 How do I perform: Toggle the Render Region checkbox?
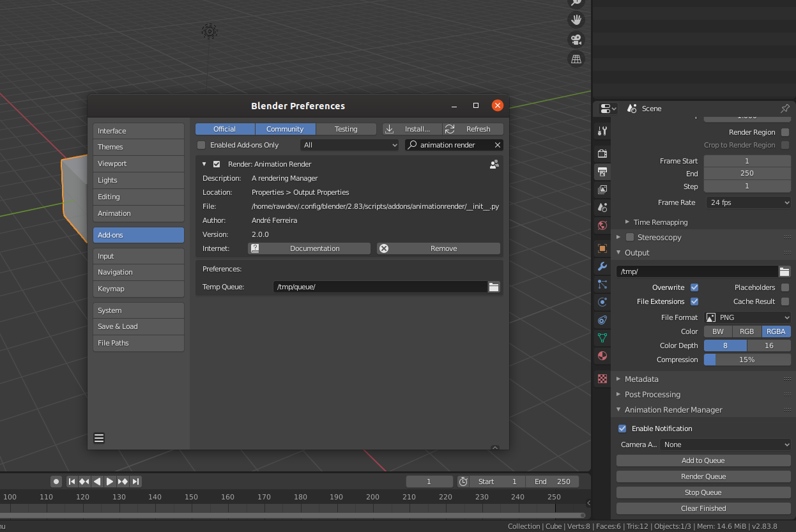(785, 132)
